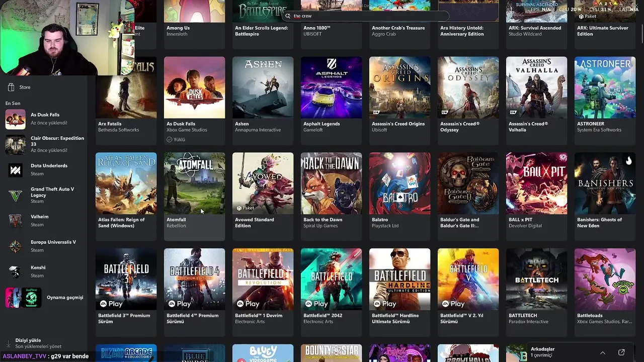Open the Blizzard Arcade Collection tile
The image size is (644, 362).
point(126,353)
